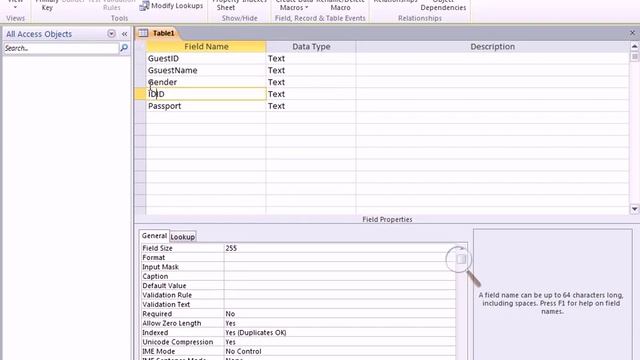
Task: Open the Create Data Macros dropdown
Action: [293, 5]
